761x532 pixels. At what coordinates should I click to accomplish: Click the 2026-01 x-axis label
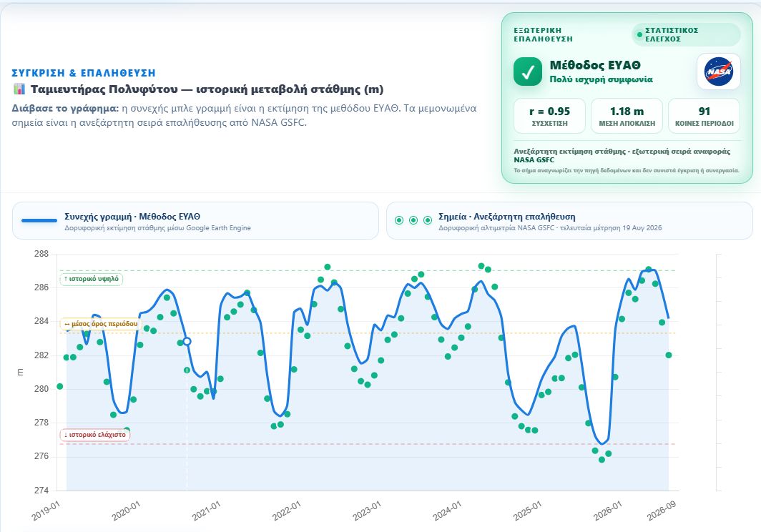point(608,511)
